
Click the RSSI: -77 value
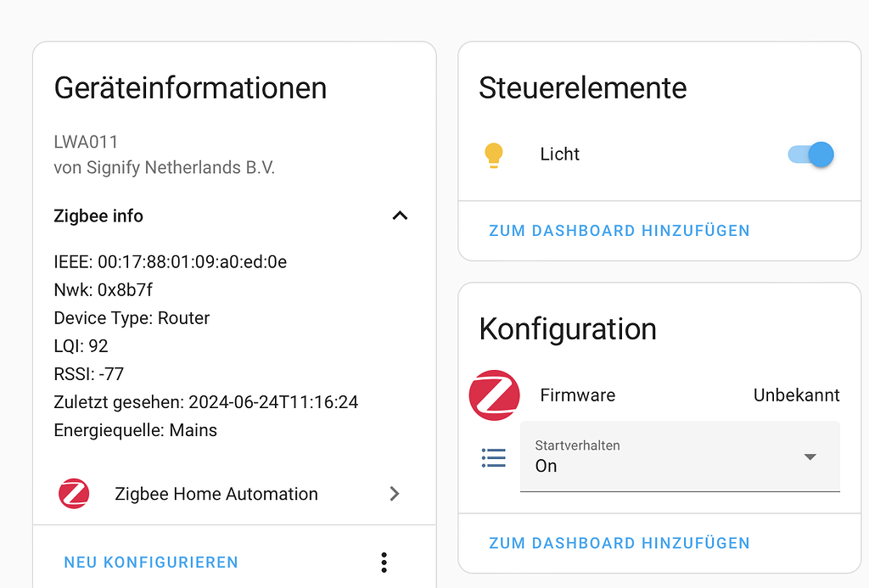tap(88, 374)
